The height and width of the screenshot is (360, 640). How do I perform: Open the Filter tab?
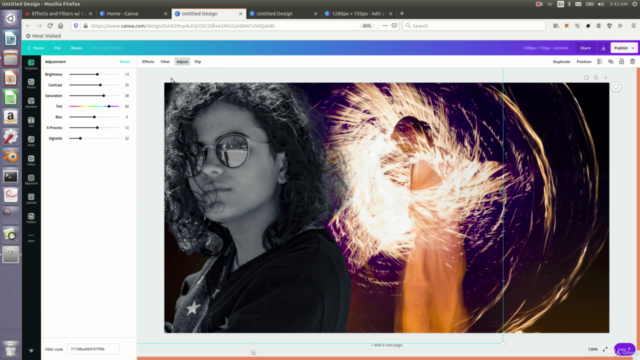[165, 62]
